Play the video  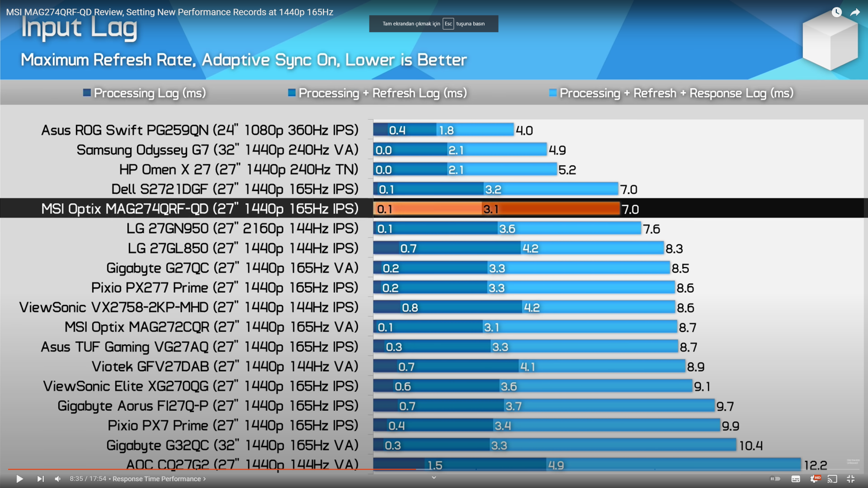tap(19, 479)
